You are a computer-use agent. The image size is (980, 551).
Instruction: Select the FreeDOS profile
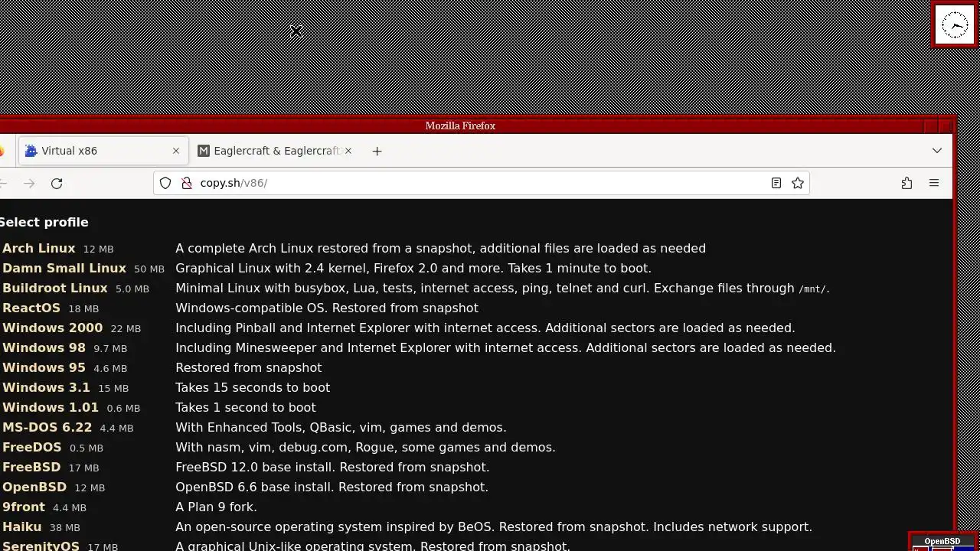[x=31, y=447]
